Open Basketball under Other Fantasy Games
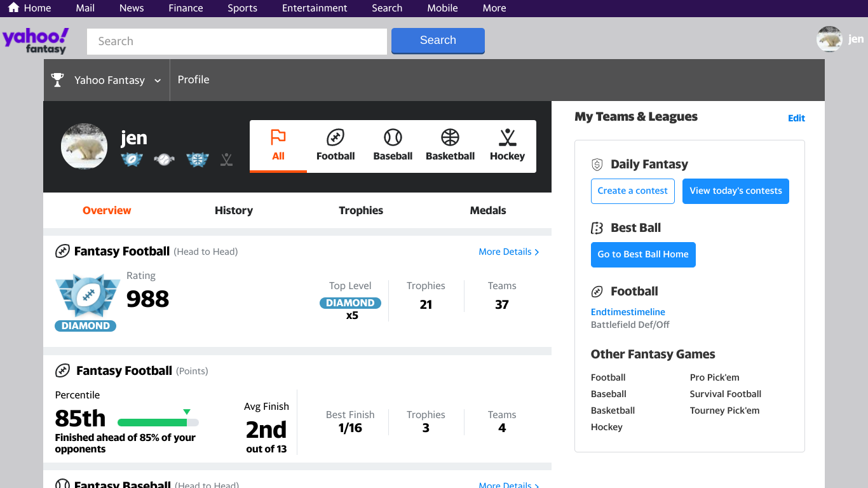Image resolution: width=868 pixels, height=488 pixels. (613, 410)
